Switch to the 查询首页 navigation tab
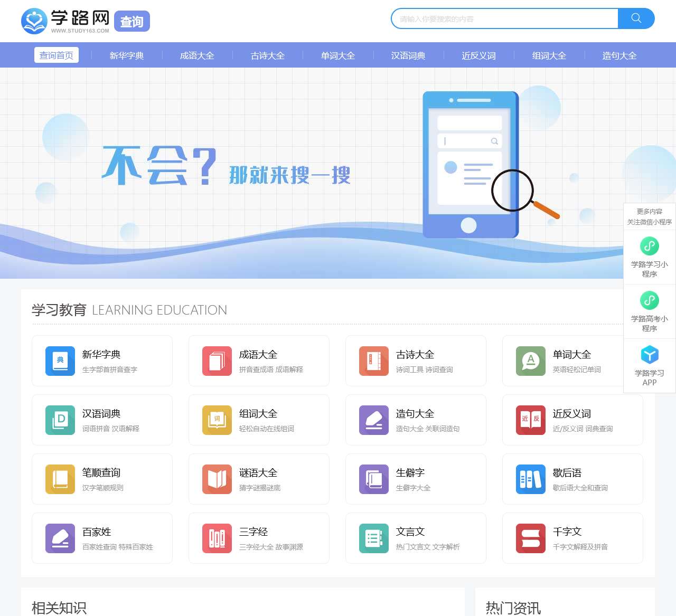This screenshot has height=616, width=676. point(57,55)
